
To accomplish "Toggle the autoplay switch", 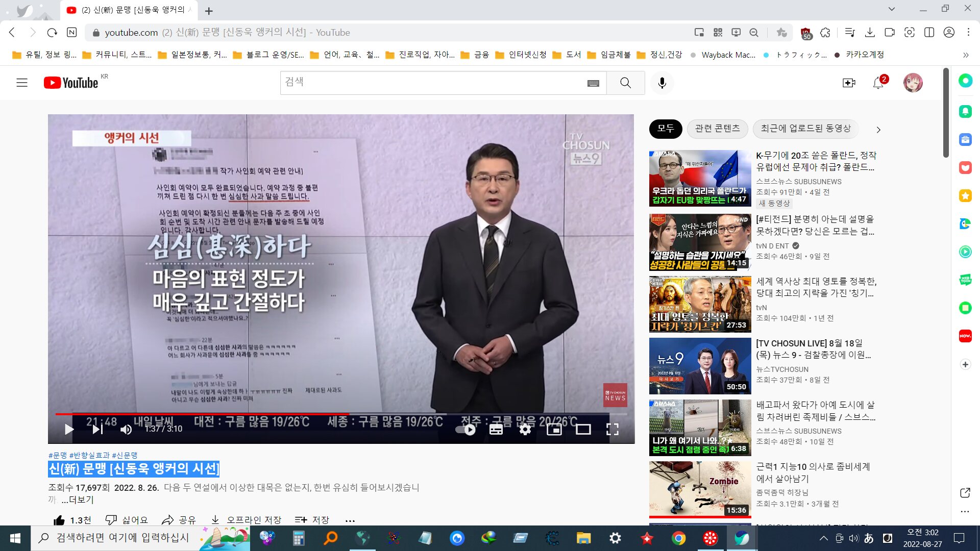I will click(465, 430).
